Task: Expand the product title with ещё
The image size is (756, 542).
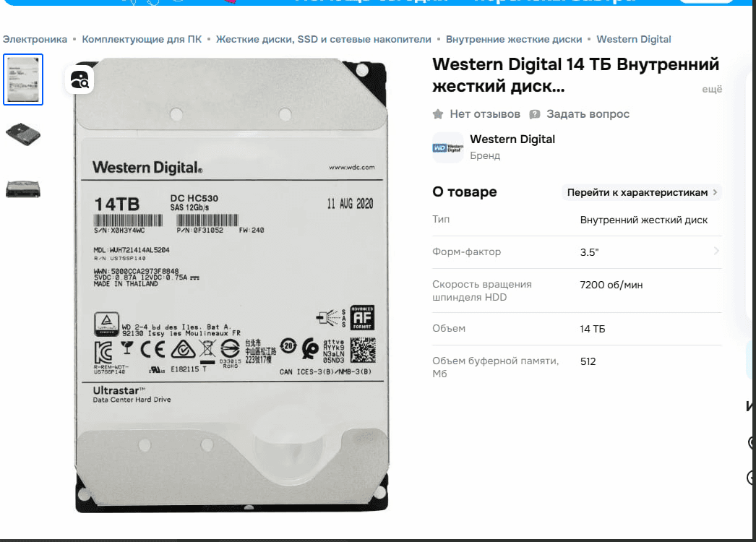Action: pyautogui.click(x=712, y=89)
